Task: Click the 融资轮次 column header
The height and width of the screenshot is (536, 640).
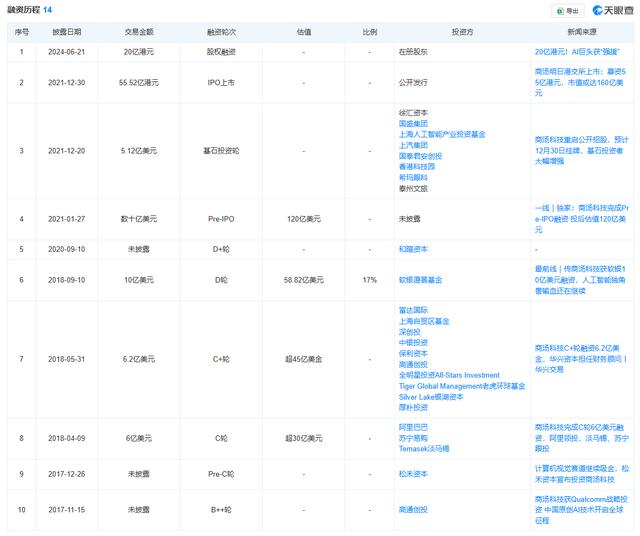Action: click(221, 32)
